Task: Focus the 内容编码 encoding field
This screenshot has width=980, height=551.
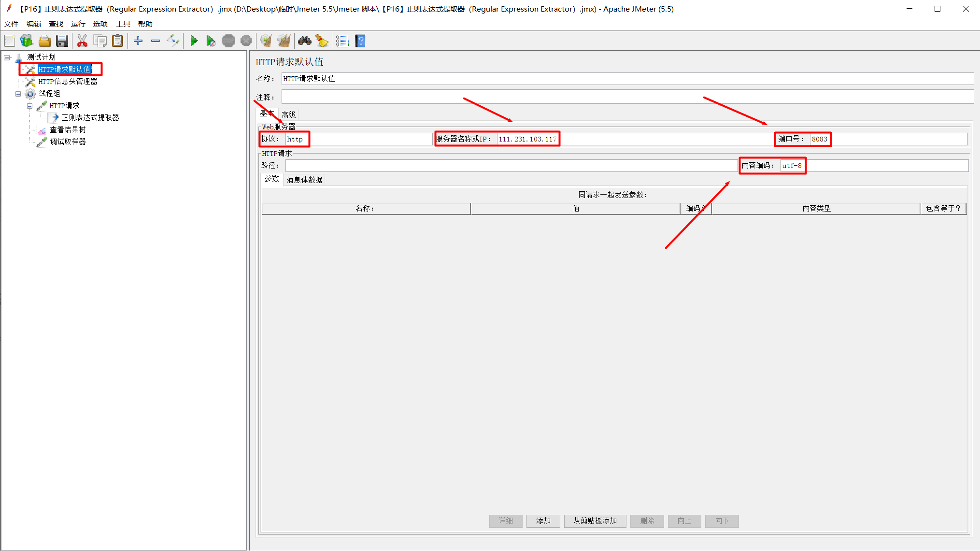Action: [874, 166]
